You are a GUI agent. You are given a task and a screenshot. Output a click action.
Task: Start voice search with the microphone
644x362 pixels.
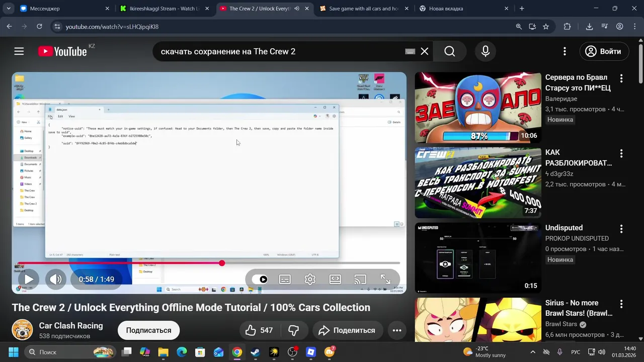point(486,51)
